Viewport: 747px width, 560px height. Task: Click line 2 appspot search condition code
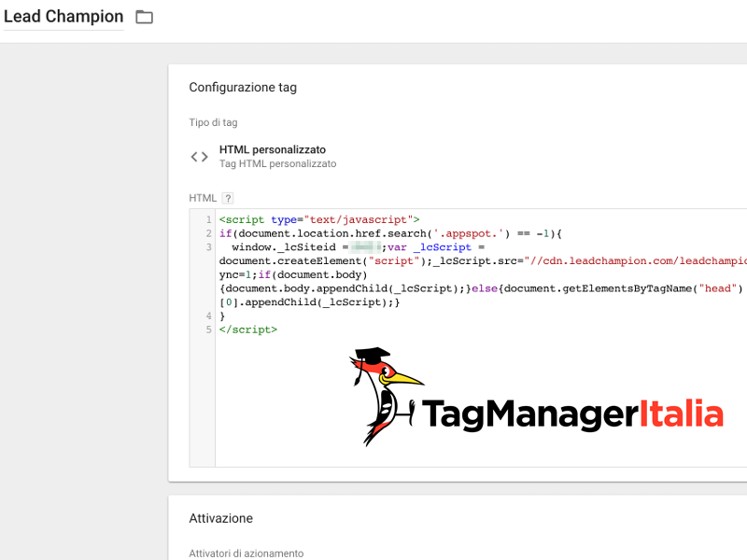point(390,233)
